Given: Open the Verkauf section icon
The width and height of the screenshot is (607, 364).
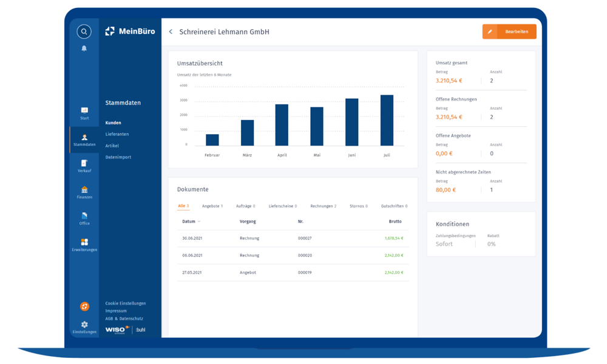Looking at the screenshot, I should (x=84, y=163).
